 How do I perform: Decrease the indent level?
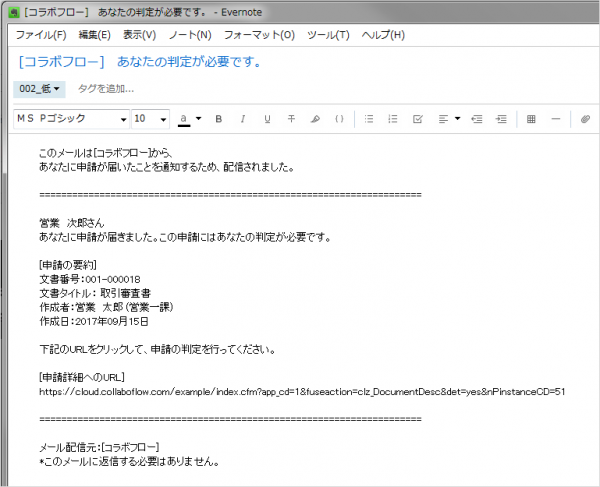(x=477, y=119)
